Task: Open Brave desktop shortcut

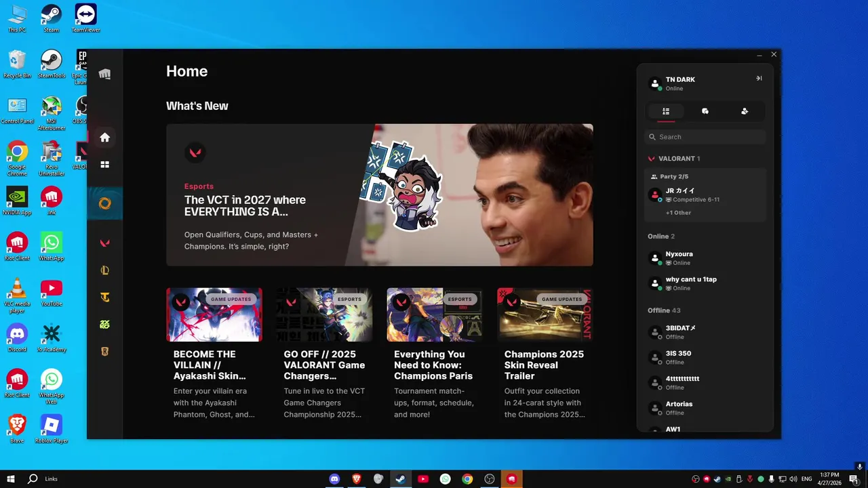Action: point(17,428)
